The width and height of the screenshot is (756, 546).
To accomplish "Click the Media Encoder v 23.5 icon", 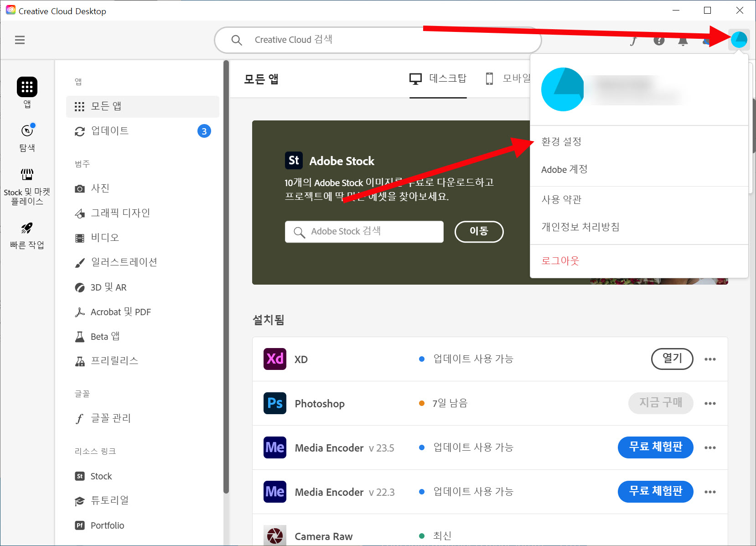I will click(275, 447).
